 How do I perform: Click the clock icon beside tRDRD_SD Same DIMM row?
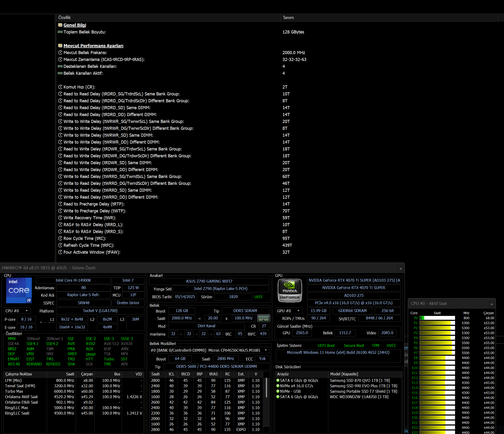pyautogui.click(x=60, y=107)
